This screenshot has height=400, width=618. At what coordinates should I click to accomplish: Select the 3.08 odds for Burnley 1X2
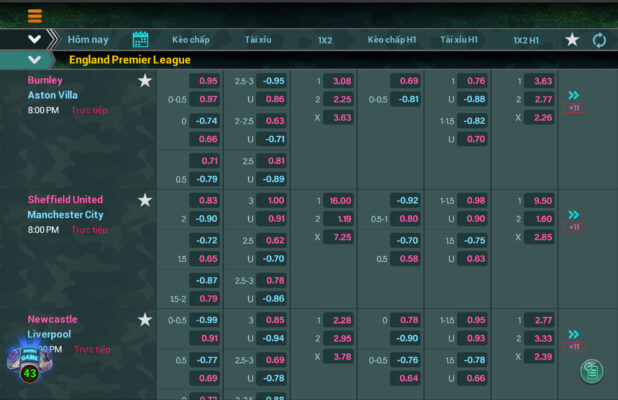coord(341,81)
